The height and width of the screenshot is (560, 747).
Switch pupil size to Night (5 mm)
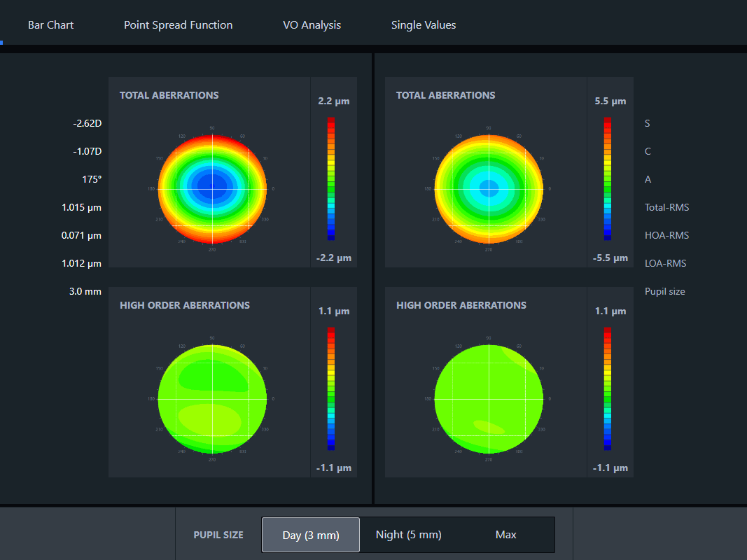408,535
